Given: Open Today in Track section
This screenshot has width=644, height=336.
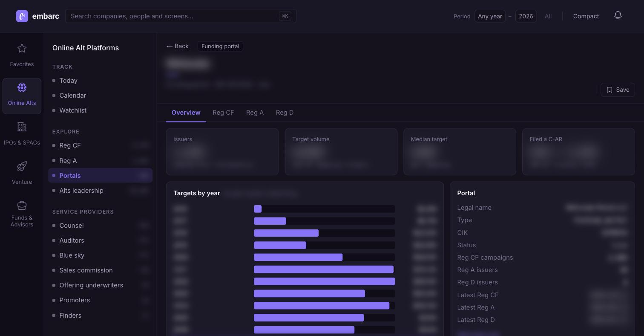Looking at the screenshot, I should point(100,81).
